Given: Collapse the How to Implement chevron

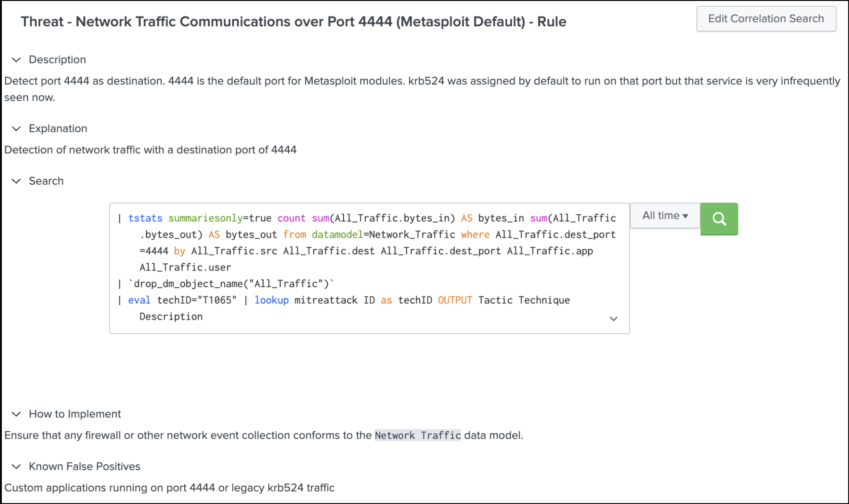Looking at the screenshot, I should click(17, 414).
